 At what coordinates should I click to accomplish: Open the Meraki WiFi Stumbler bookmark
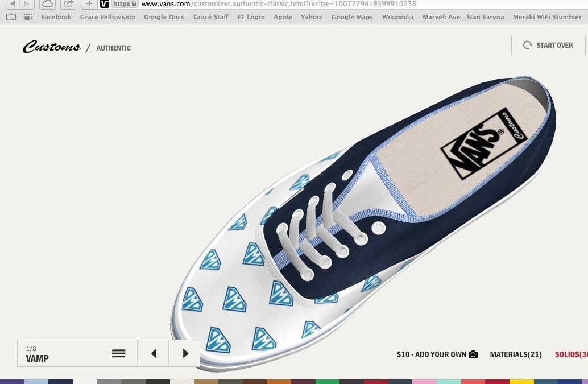[547, 17]
